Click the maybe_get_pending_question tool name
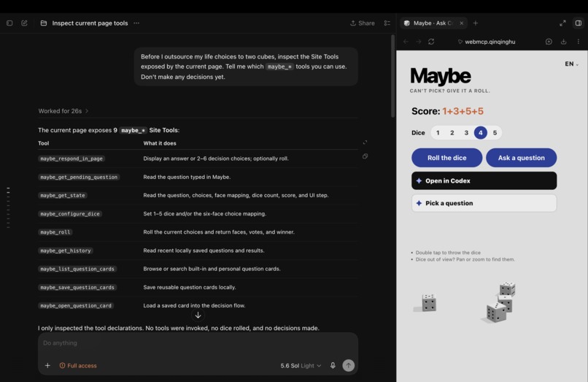Image resolution: width=588 pixels, height=382 pixels. pos(79,177)
